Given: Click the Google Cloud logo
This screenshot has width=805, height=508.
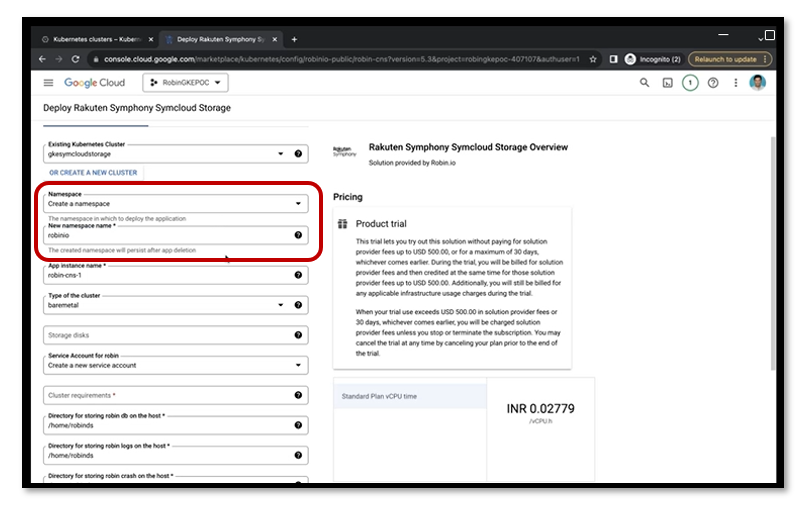Looking at the screenshot, I should click(94, 83).
